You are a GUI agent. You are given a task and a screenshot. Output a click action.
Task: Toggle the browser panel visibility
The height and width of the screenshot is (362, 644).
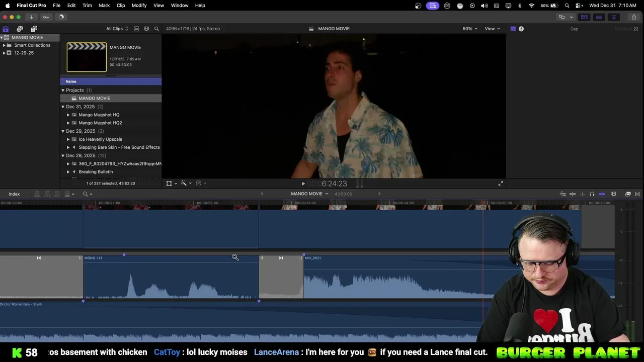pos(584,17)
